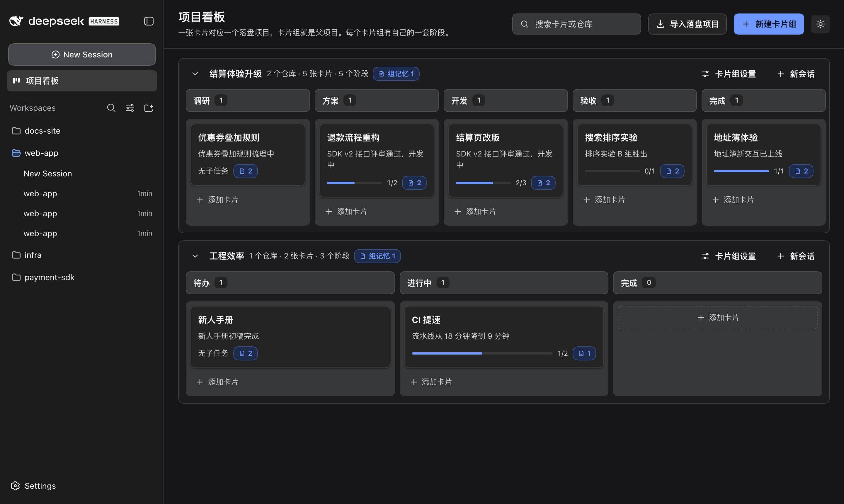Add a card under the 调研 column
The height and width of the screenshot is (504, 844).
(x=217, y=200)
